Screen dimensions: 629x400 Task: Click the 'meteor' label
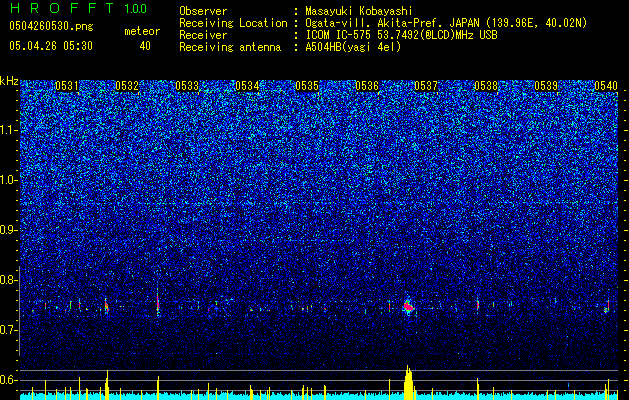[x=142, y=31]
